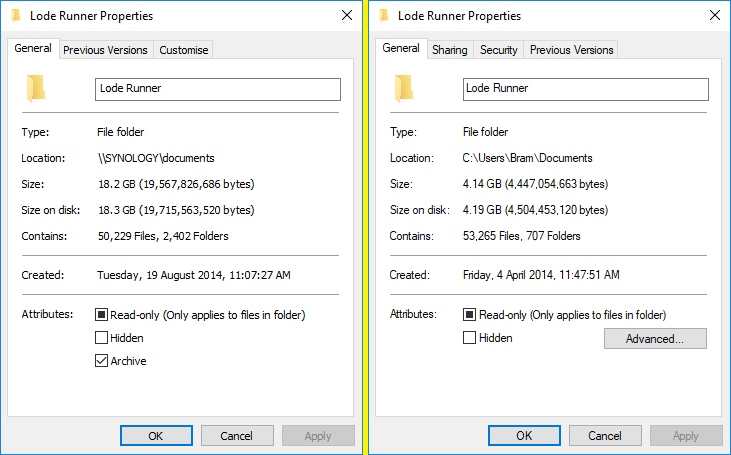Click the large folder icon in the right dialog

404,88
